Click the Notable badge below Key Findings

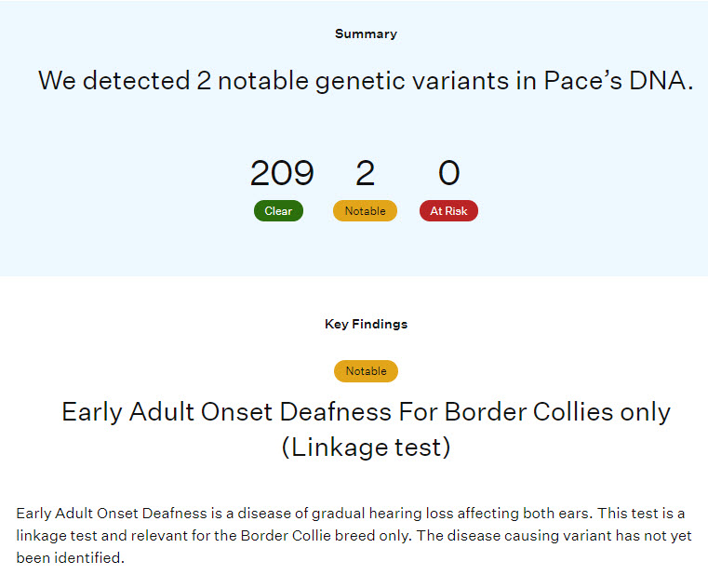[x=366, y=371]
